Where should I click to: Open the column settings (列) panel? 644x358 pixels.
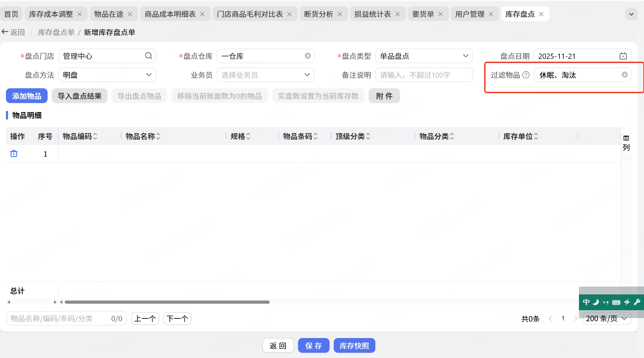tap(626, 143)
